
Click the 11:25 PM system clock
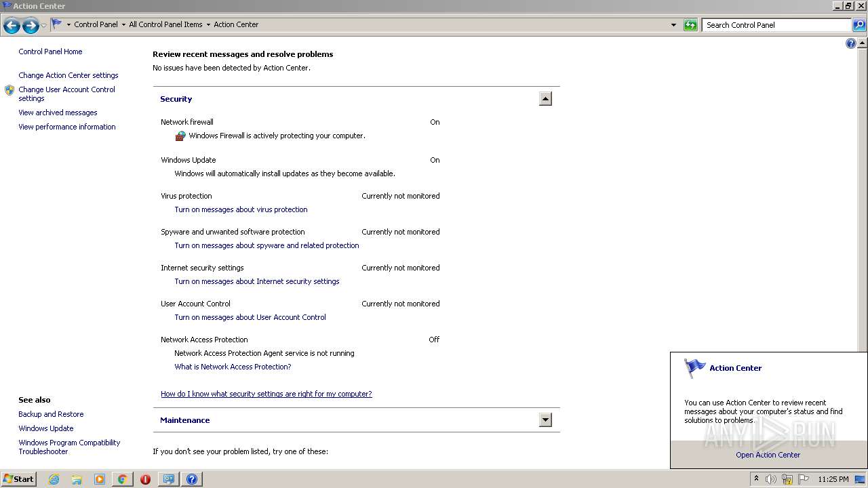point(833,479)
